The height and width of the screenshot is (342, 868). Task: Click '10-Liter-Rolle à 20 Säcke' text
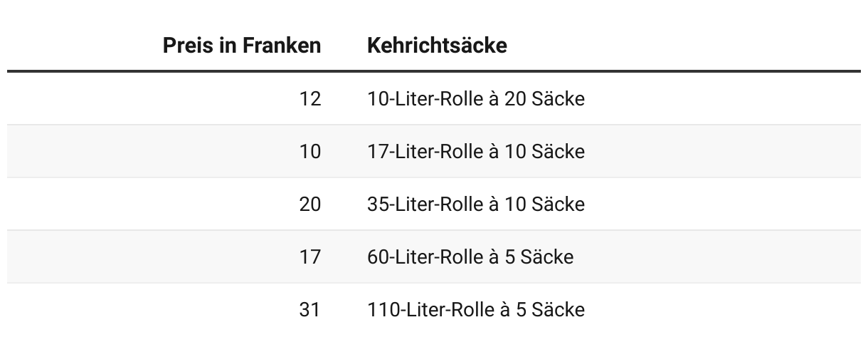[x=475, y=99]
